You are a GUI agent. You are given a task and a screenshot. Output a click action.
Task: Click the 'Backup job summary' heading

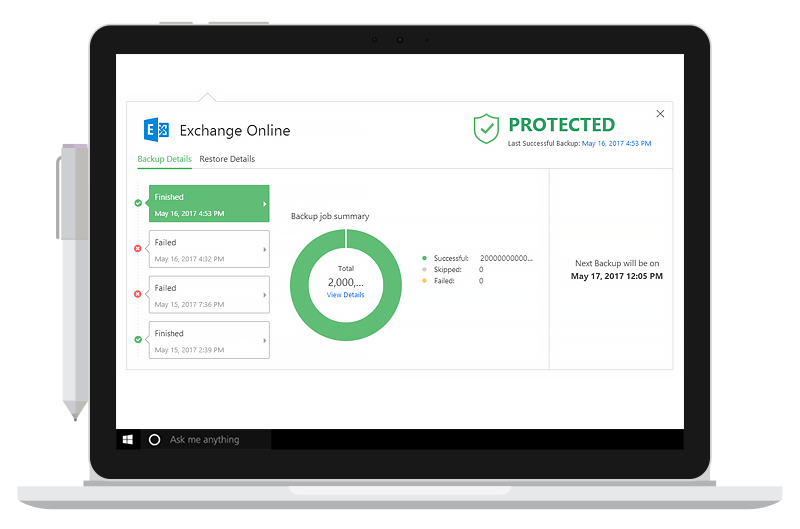tap(330, 216)
